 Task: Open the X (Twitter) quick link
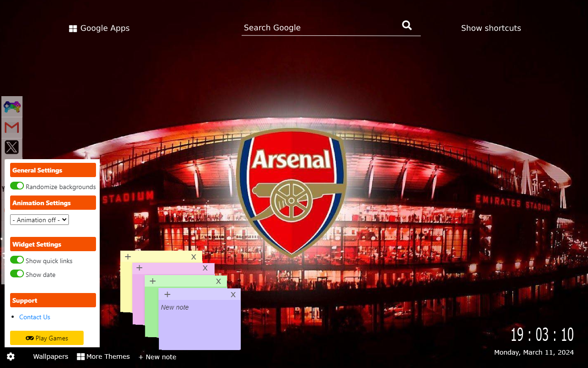tap(12, 147)
